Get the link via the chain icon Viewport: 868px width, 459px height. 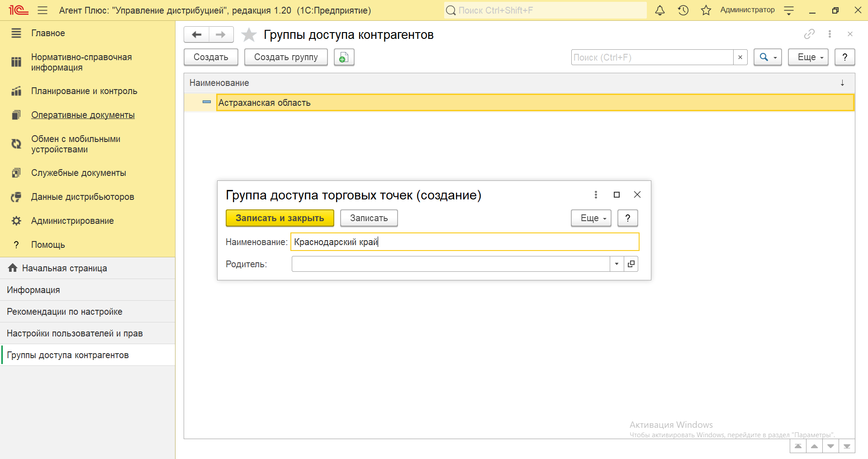coord(809,34)
